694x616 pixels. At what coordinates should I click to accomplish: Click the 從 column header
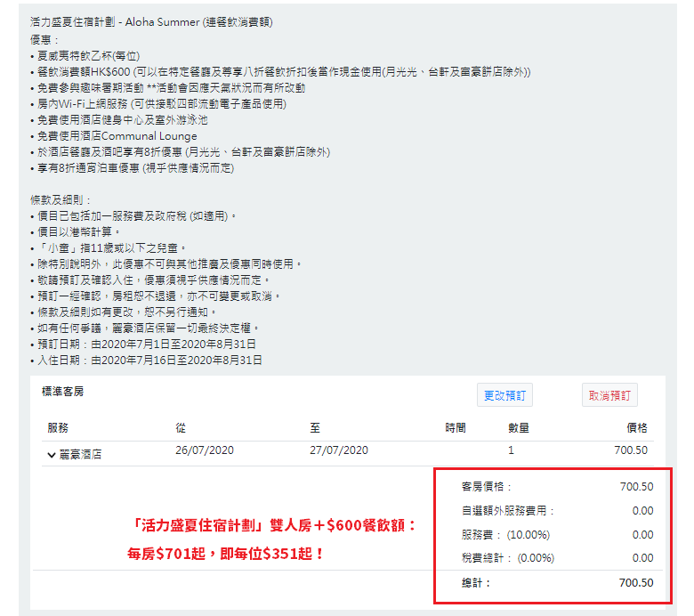coord(181,428)
